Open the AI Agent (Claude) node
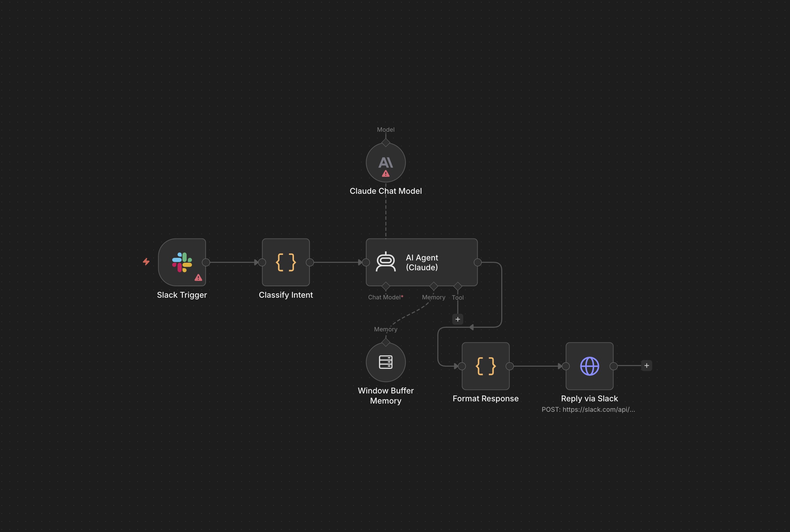The image size is (790, 532). 422,262
